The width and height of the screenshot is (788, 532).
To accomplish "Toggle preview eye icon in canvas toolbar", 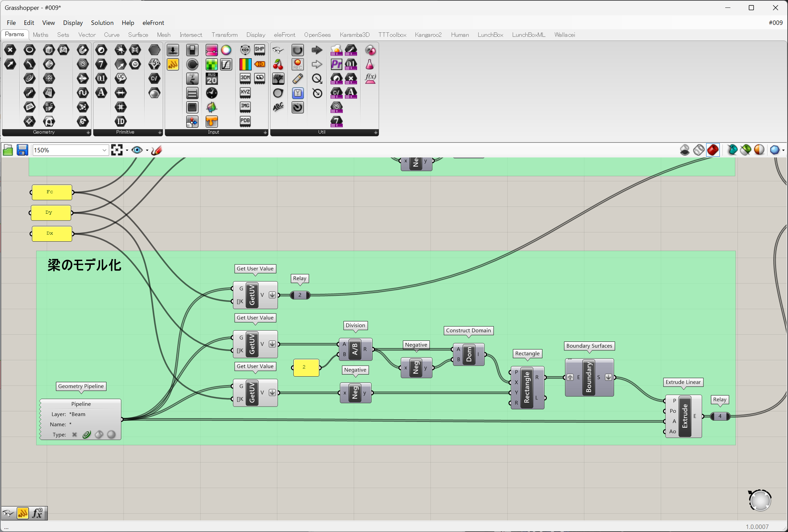I will tap(137, 150).
